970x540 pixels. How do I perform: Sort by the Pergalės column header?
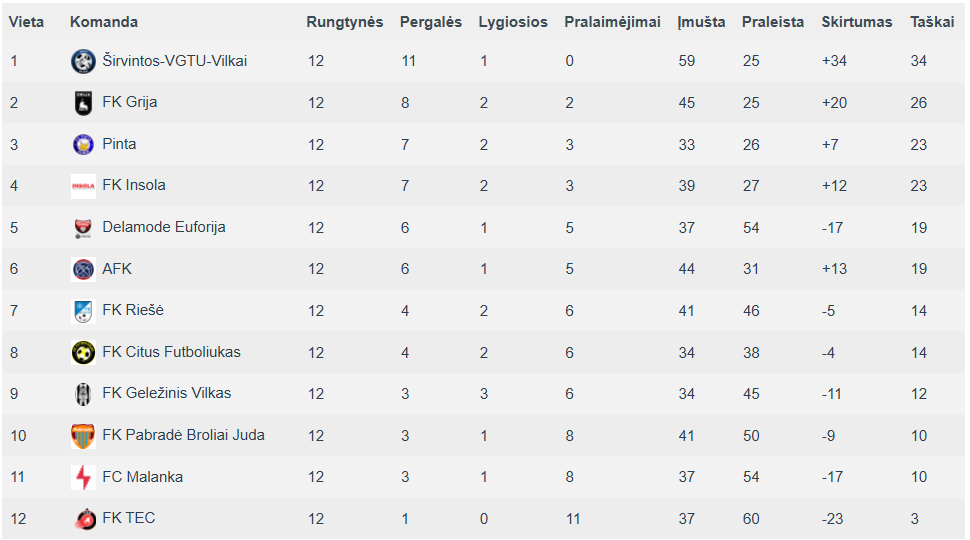tap(431, 22)
